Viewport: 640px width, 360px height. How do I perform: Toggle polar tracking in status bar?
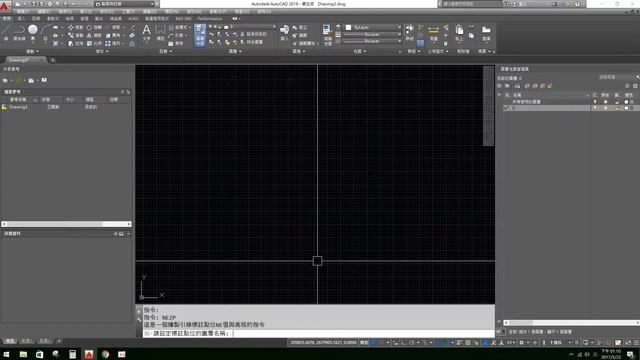(411, 343)
